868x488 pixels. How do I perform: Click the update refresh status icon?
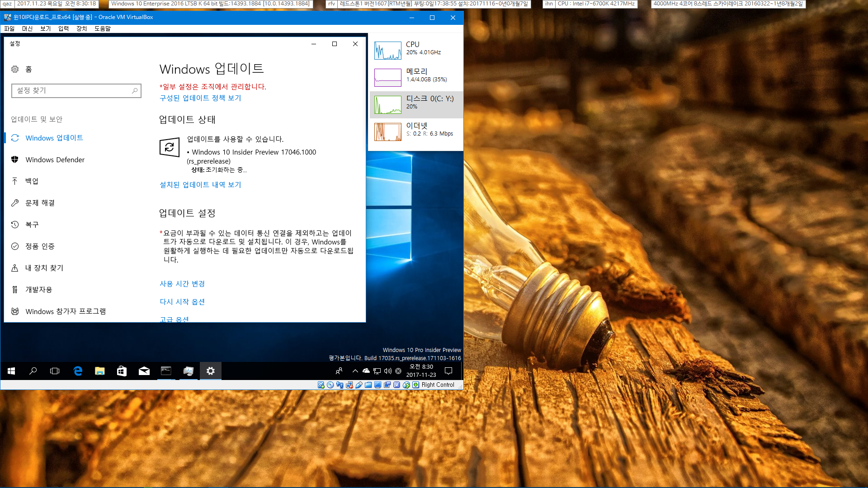click(170, 147)
